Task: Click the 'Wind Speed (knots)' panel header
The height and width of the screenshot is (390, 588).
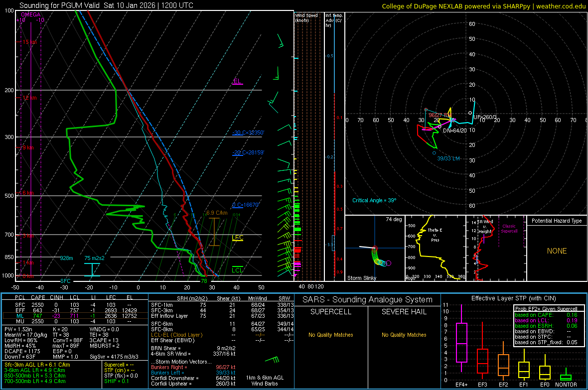Action: pos(306,18)
